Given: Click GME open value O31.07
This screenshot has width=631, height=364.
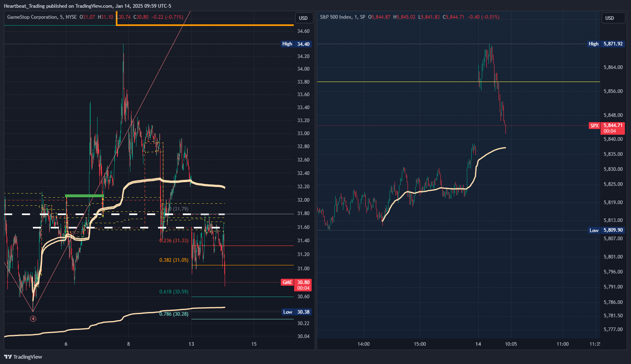Looking at the screenshot, I should [87, 17].
